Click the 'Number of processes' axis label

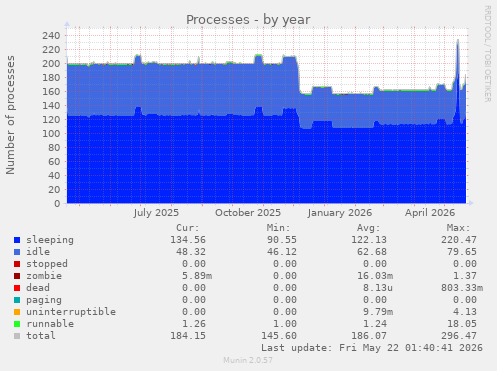pos(10,115)
